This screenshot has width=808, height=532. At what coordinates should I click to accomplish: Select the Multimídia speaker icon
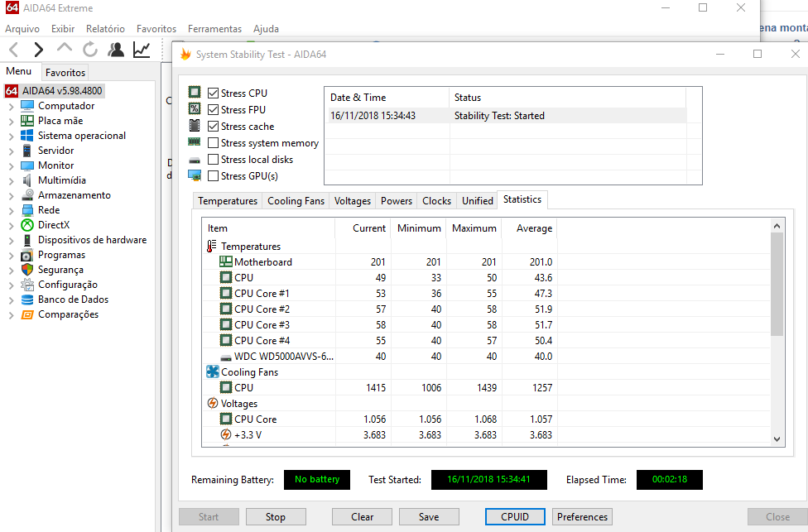(27, 180)
